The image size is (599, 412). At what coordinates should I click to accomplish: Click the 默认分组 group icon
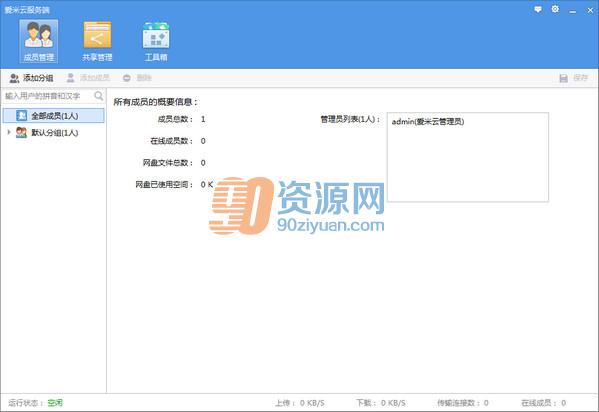[21, 133]
